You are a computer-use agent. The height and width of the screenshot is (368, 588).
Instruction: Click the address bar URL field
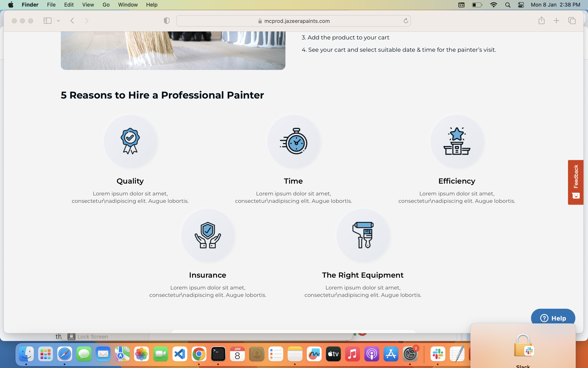click(294, 21)
